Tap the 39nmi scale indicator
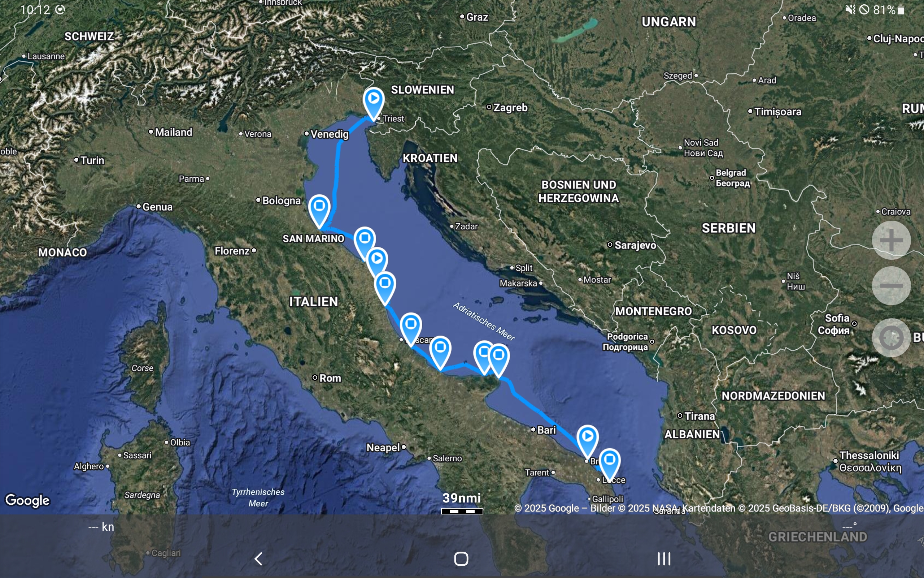Image resolution: width=924 pixels, height=578 pixels. pyautogui.click(x=462, y=503)
